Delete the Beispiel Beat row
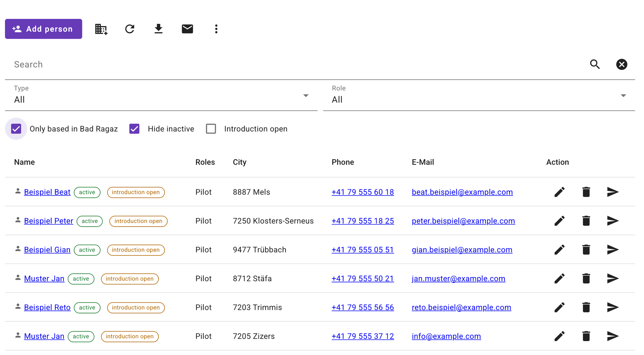 point(586,192)
